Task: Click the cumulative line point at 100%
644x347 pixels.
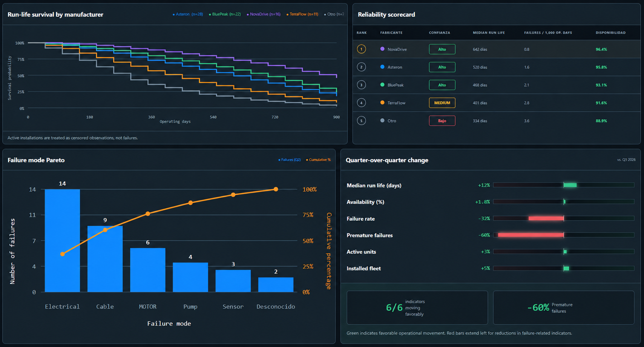Action: click(276, 189)
